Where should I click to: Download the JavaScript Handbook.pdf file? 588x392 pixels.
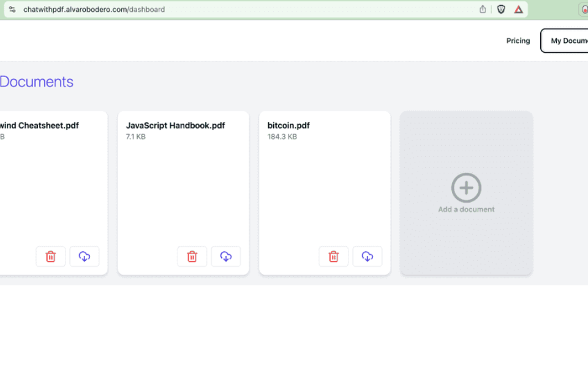226,257
